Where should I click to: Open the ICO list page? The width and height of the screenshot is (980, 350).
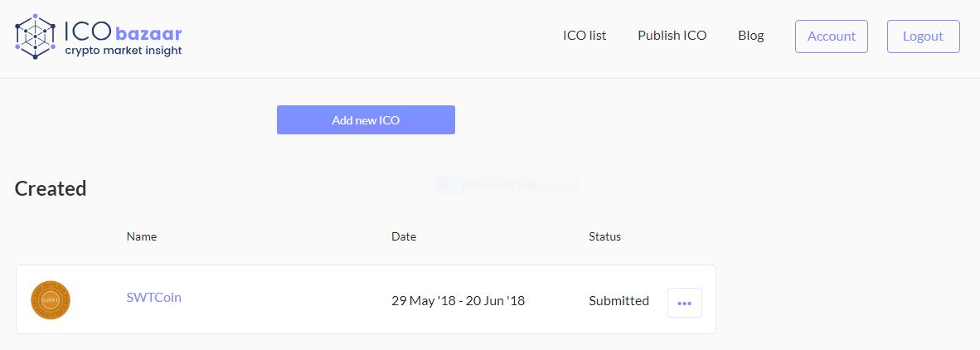coord(585,36)
